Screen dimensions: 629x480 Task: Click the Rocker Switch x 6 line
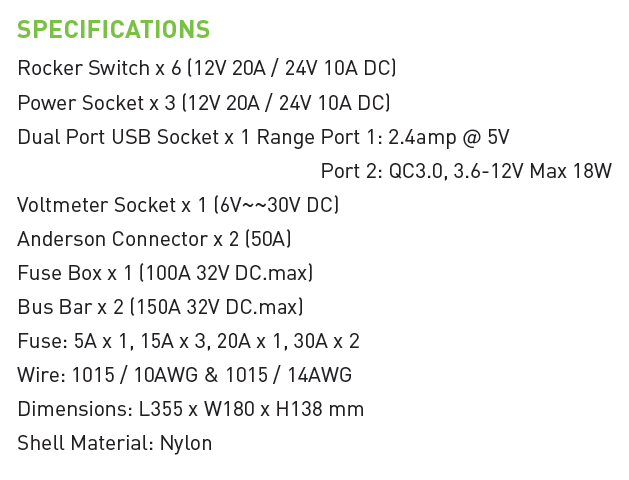click(x=207, y=68)
